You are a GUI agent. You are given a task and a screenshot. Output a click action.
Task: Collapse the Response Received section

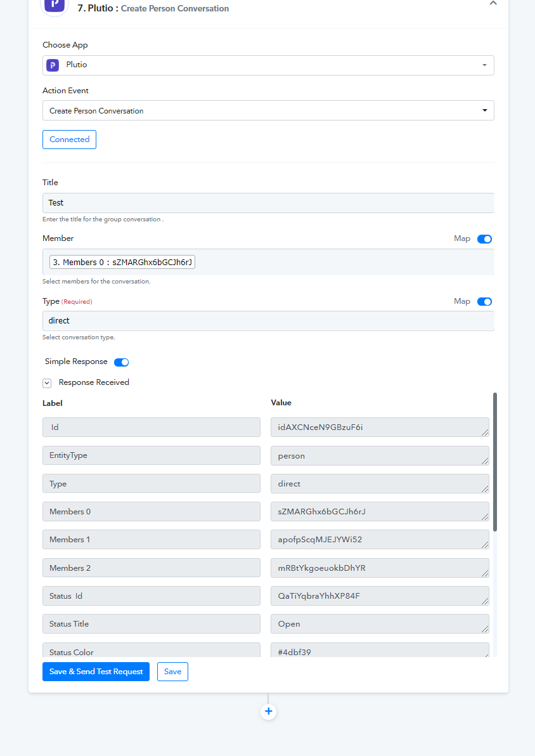coord(47,383)
